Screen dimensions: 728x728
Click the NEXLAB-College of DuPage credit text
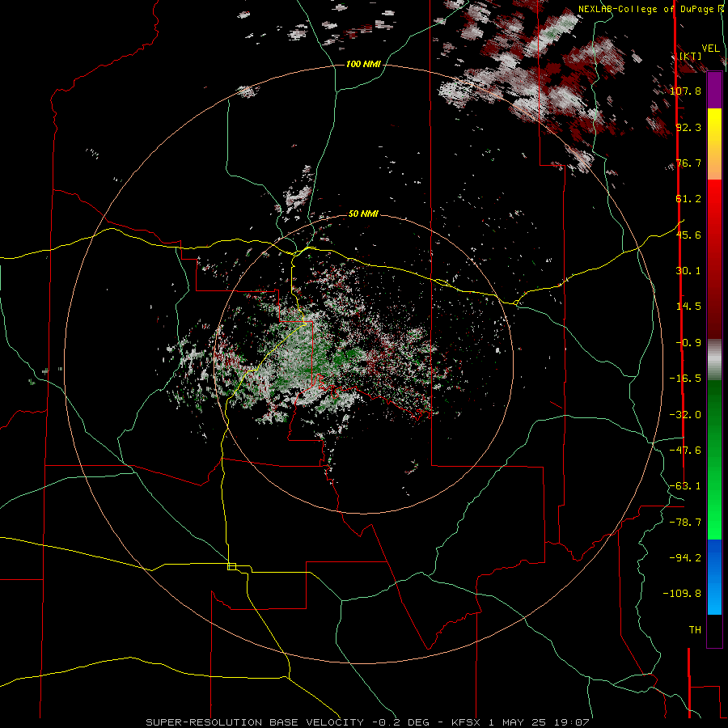click(x=652, y=9)
